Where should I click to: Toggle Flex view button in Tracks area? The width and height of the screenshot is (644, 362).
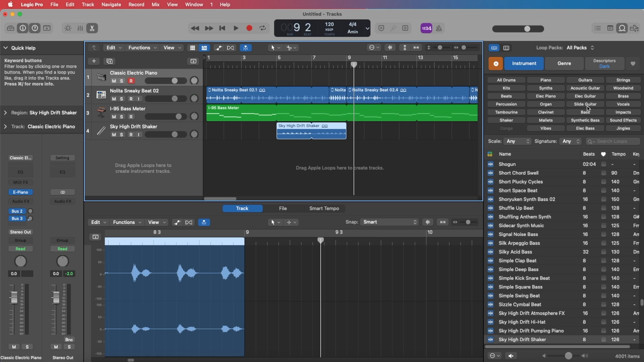(230, 48)
